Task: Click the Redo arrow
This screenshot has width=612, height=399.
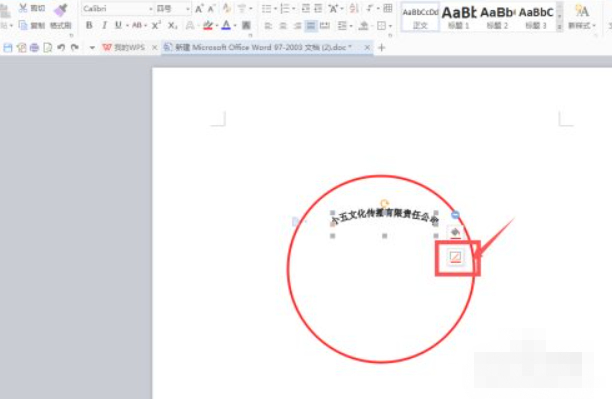Action: 75,48
